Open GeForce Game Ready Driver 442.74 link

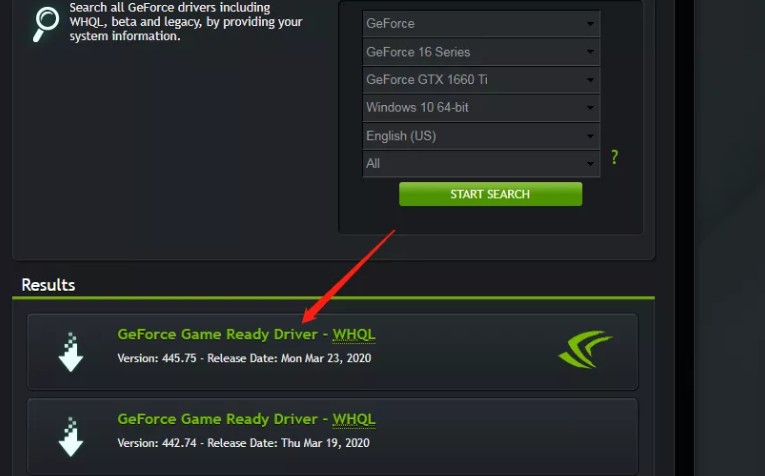click(x=218, y=419)
